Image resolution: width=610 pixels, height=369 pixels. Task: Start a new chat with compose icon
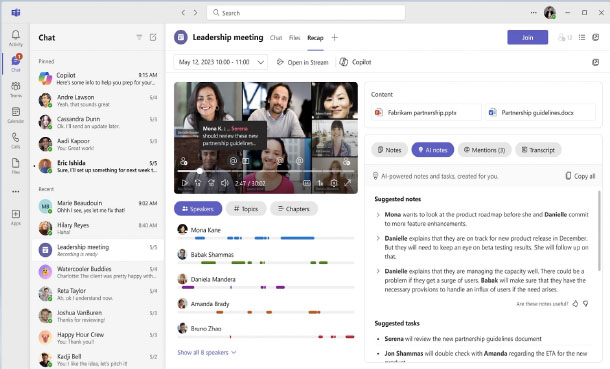[153, 37]
